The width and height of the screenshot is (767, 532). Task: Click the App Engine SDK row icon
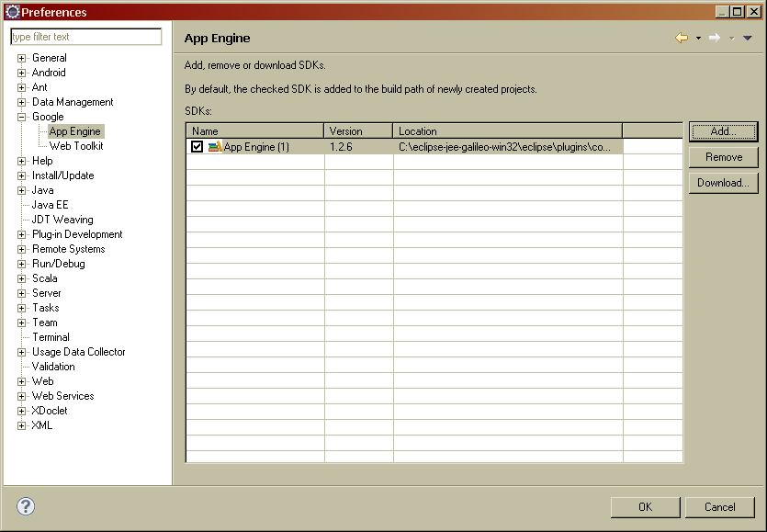click(x=215, y=146)
